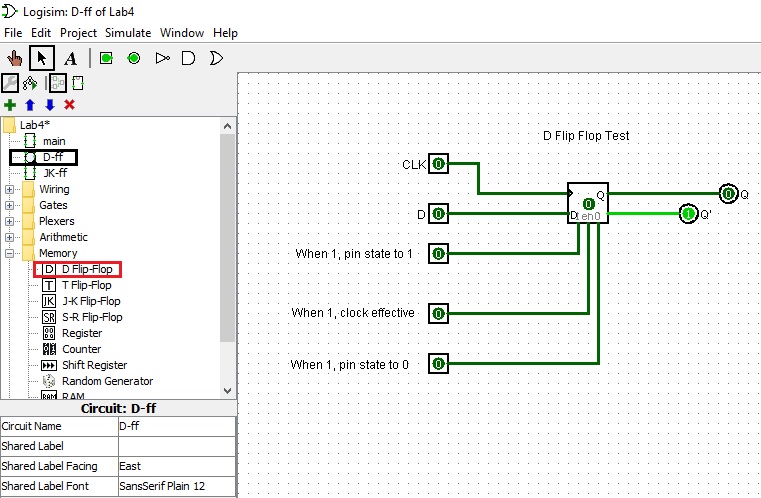Open the File menu

[x=13, y=33]
